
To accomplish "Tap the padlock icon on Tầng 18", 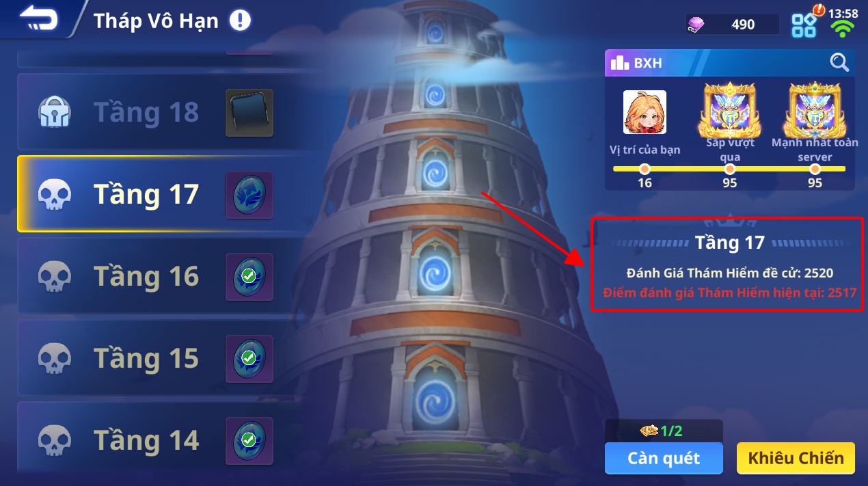I will click(54, 112).
